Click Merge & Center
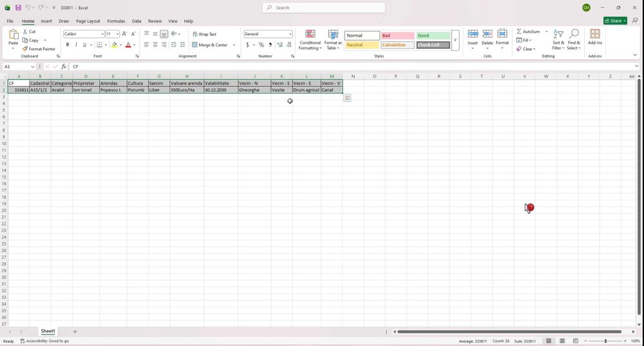This screenshot has height=346, width=644. tap(210, 44)
